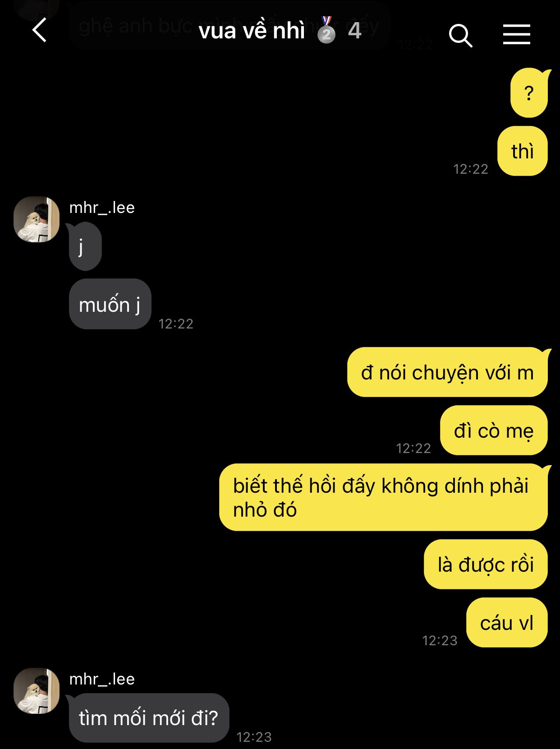Screen dimensions: 560x749
Task: Select the yellow '?' message bubble
Action: [x=529, y=93]
